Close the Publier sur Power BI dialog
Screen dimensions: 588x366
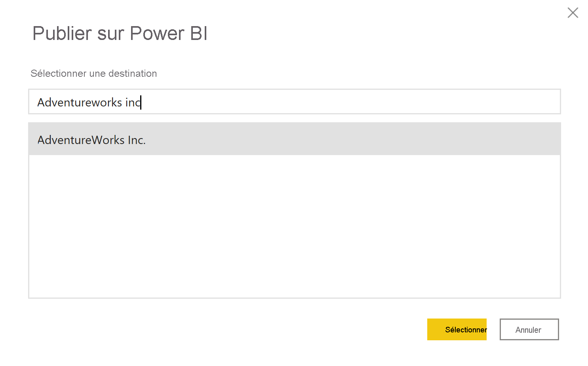point(573,13)
